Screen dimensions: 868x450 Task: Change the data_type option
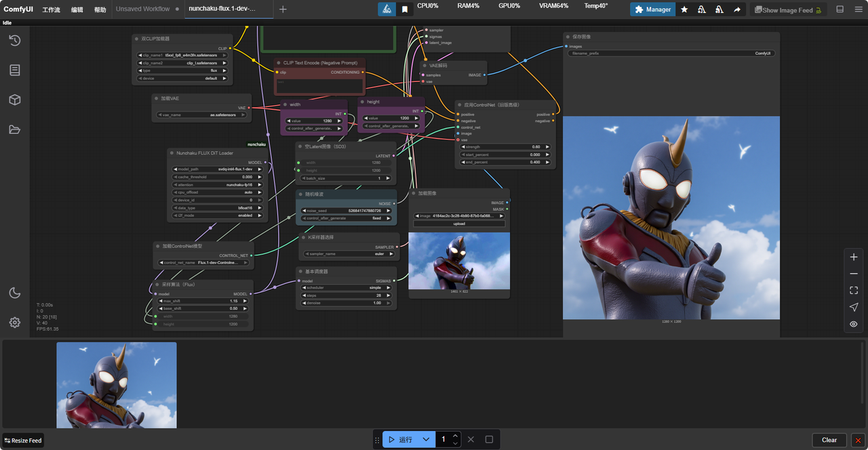coord(218,208)
